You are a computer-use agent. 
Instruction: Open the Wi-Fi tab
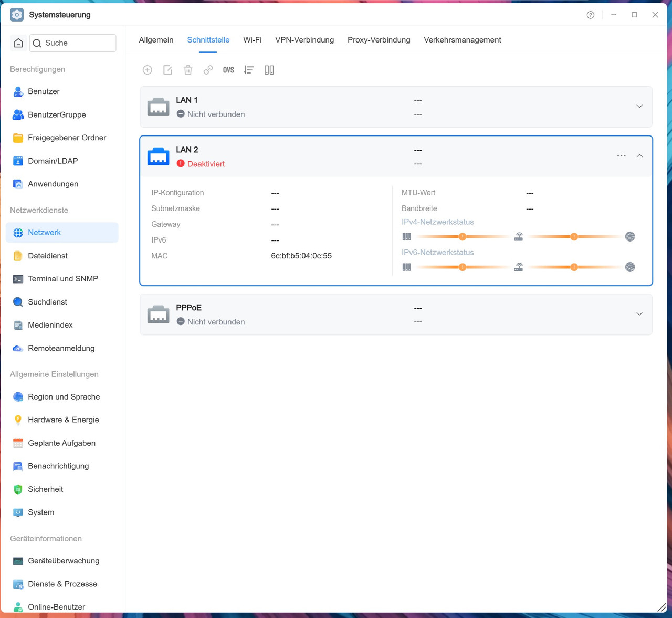pos(253,40)
